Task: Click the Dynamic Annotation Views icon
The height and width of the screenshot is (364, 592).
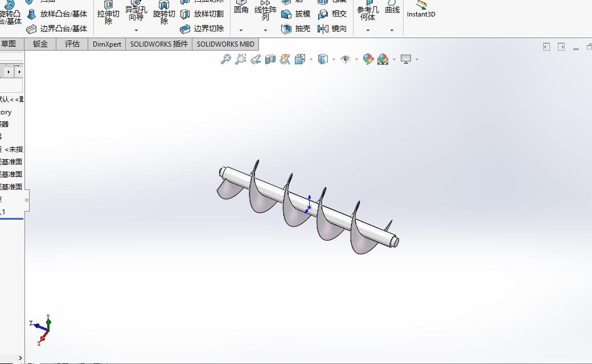Action: [285, 59]
